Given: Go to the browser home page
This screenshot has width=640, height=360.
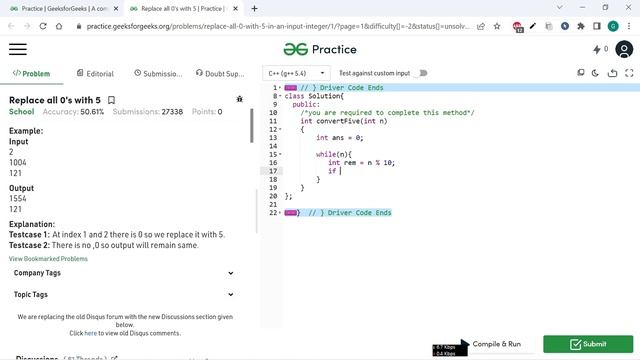Looking at the screenshot, I should [x=59, y=26].
